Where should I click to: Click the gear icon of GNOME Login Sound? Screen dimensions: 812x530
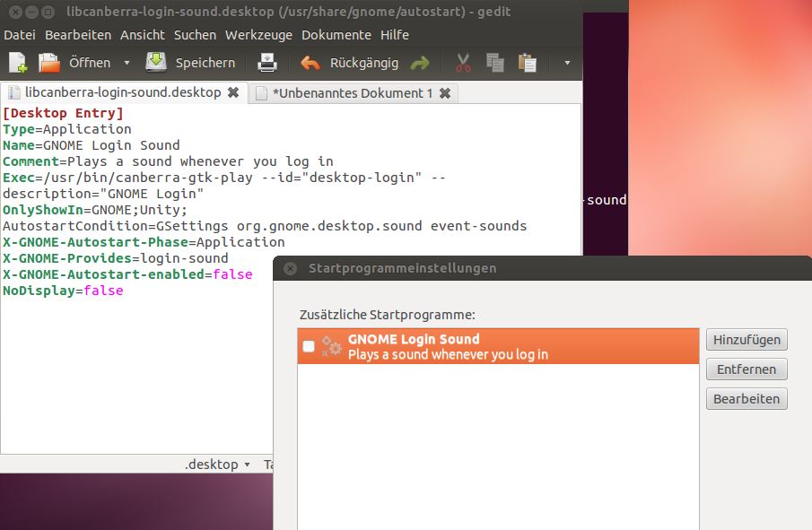coord(331,346)
